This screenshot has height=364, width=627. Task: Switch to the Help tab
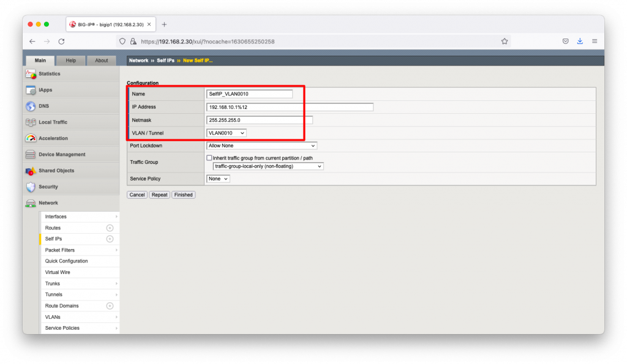point(70,61)
